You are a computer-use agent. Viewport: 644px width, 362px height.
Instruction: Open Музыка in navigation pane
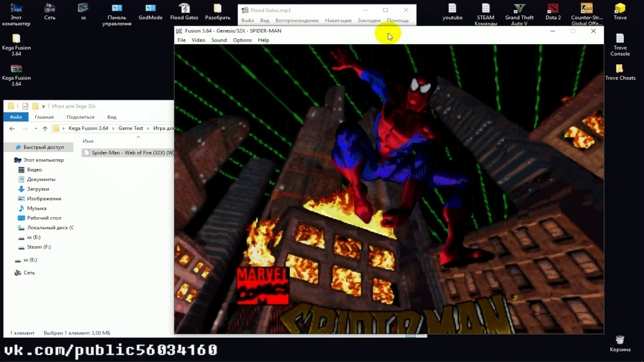36,208
